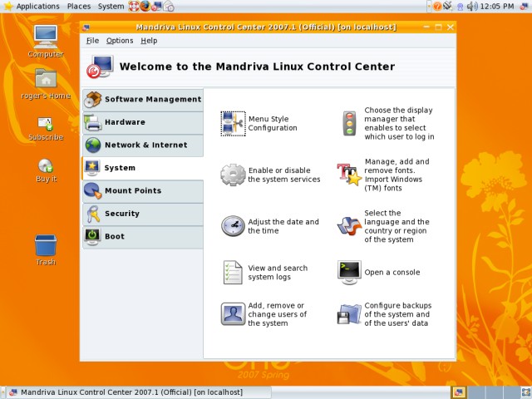
Task: Select the Mount Points category
Action: point(143,190)
